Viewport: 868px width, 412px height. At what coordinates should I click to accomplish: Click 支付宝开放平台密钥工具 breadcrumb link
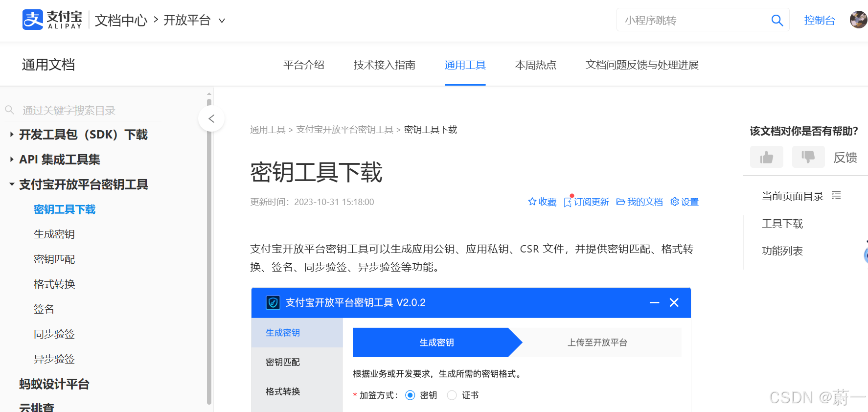pyautogui.click(x=345, y=130)
